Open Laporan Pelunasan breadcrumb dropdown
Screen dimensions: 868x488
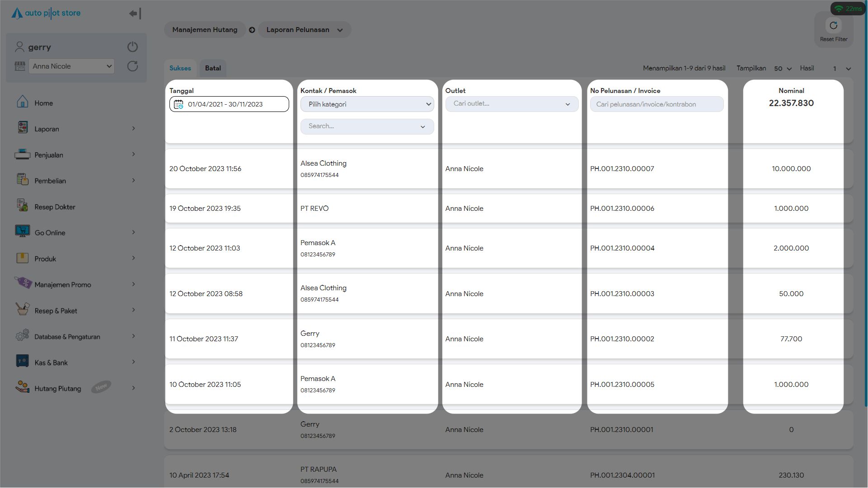[x=304, y=30]
